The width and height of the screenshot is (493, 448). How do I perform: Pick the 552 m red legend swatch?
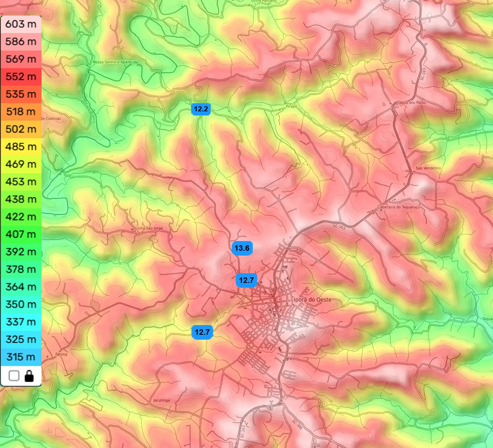point(21,77)
